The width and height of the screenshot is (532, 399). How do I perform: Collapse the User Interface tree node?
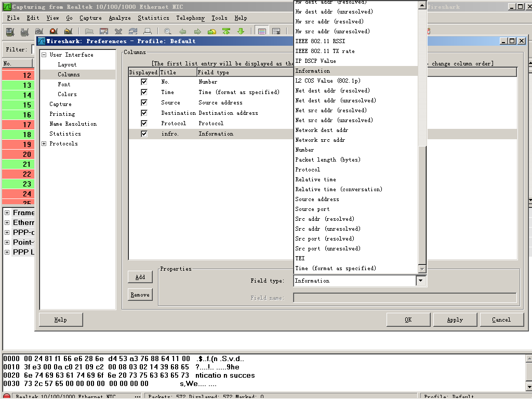pyautogui.click(x=44, y=55)
